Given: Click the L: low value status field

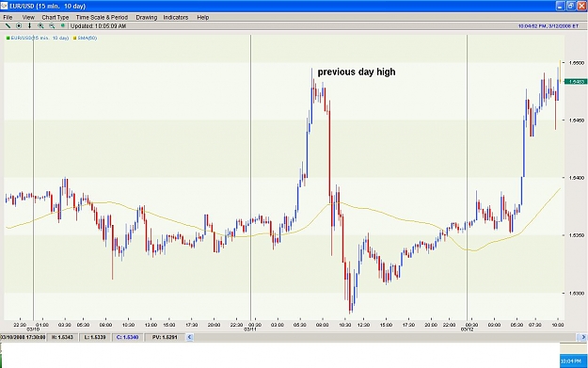Looking at the screenshot, I should [95, 337].
